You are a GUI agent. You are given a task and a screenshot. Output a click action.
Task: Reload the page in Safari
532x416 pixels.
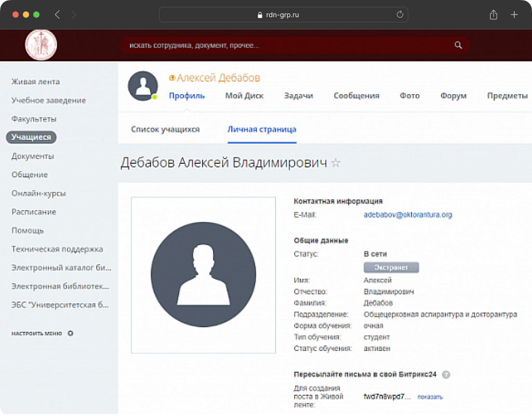pyautogui.click(x=400, y=15)
